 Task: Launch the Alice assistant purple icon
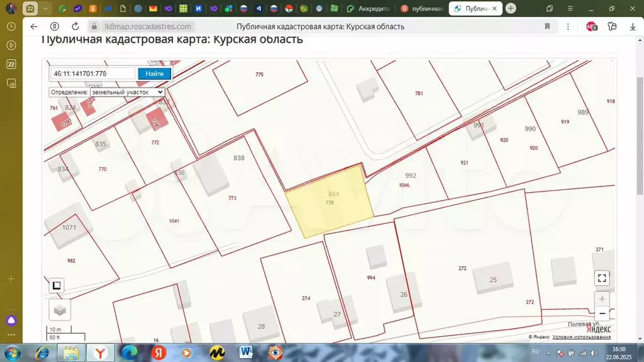[11, 320]
